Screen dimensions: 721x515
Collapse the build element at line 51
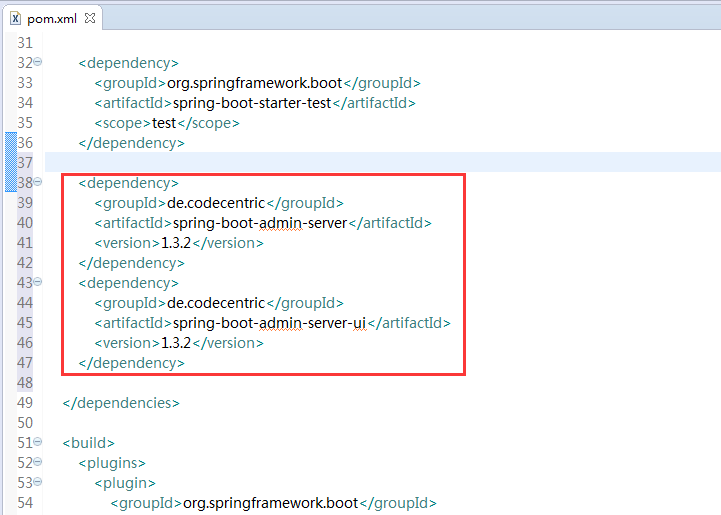click(38, 441)
